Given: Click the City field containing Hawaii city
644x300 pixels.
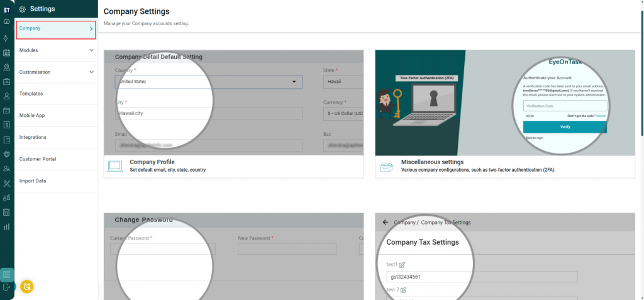Looking at the screenshot, I should [x=209, y=113].
